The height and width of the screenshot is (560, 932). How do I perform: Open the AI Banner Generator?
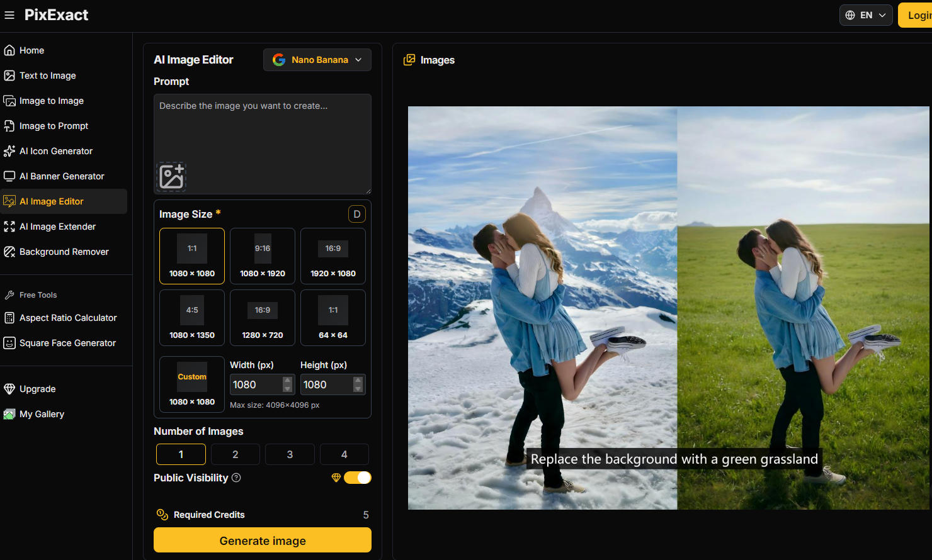coord(62,176)
